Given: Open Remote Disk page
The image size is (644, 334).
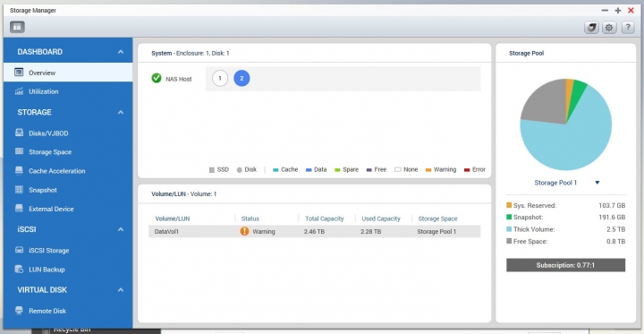Looking at the screenshot, I should coord(68,311).
